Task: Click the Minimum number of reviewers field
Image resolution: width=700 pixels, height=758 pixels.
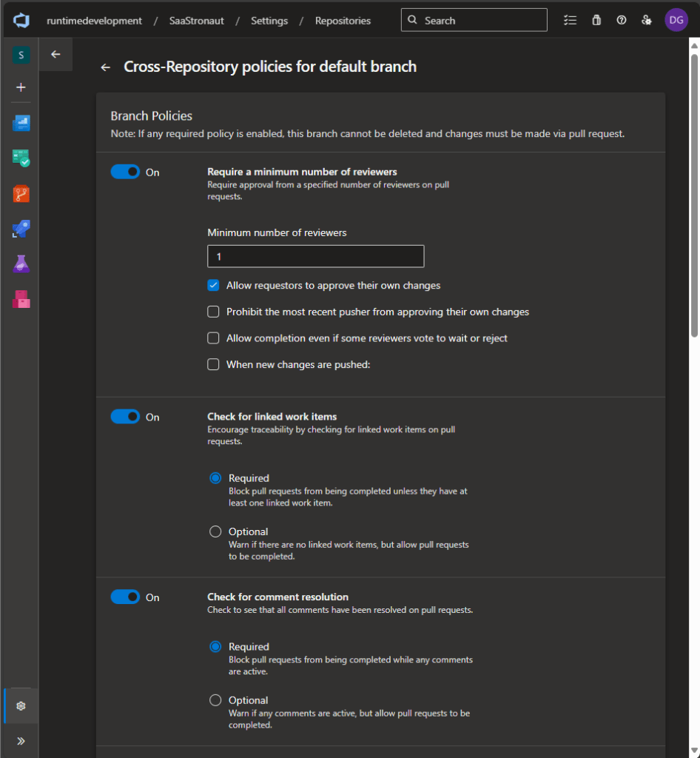Action: 315,256
